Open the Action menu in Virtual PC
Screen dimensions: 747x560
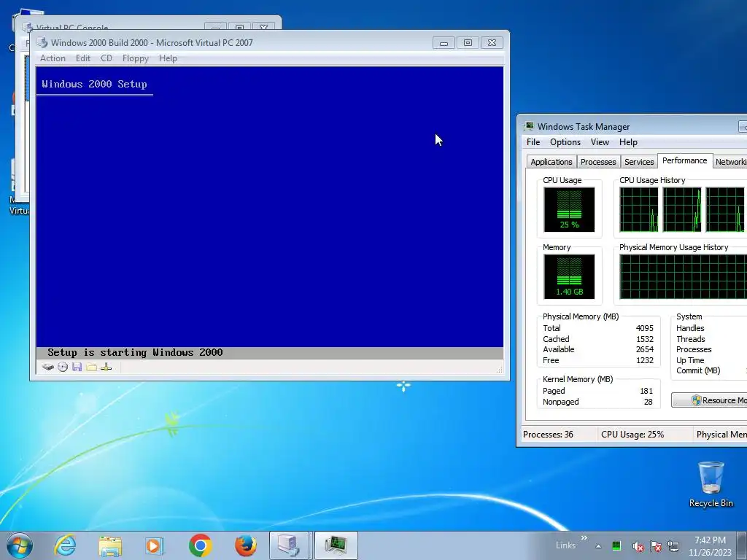53,58
